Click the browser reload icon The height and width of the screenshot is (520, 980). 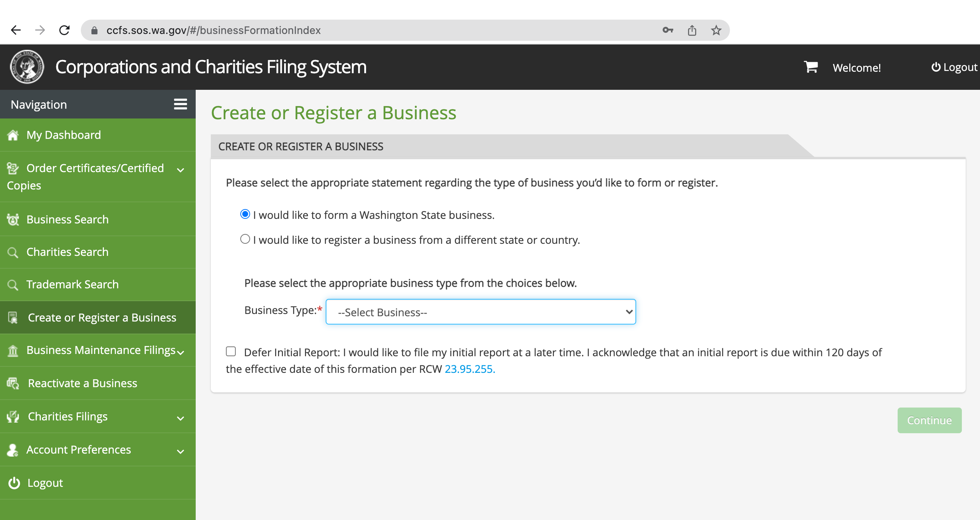click(64, 30)
